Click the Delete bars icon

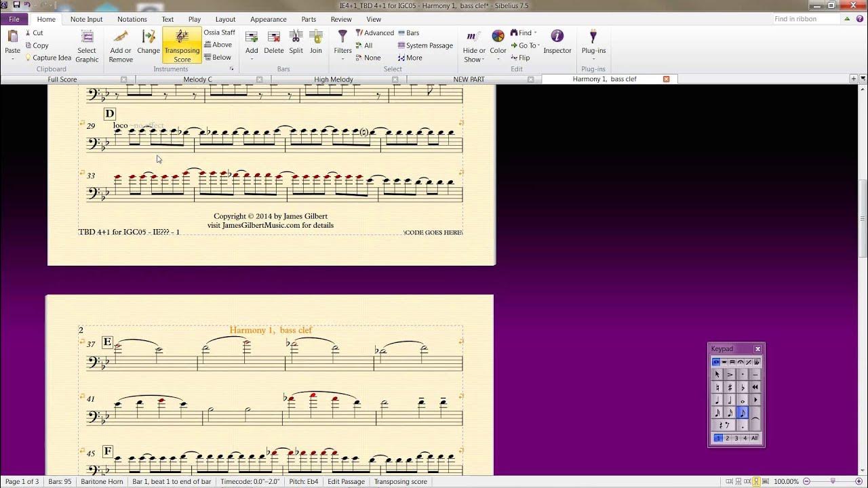pos(274,37)
